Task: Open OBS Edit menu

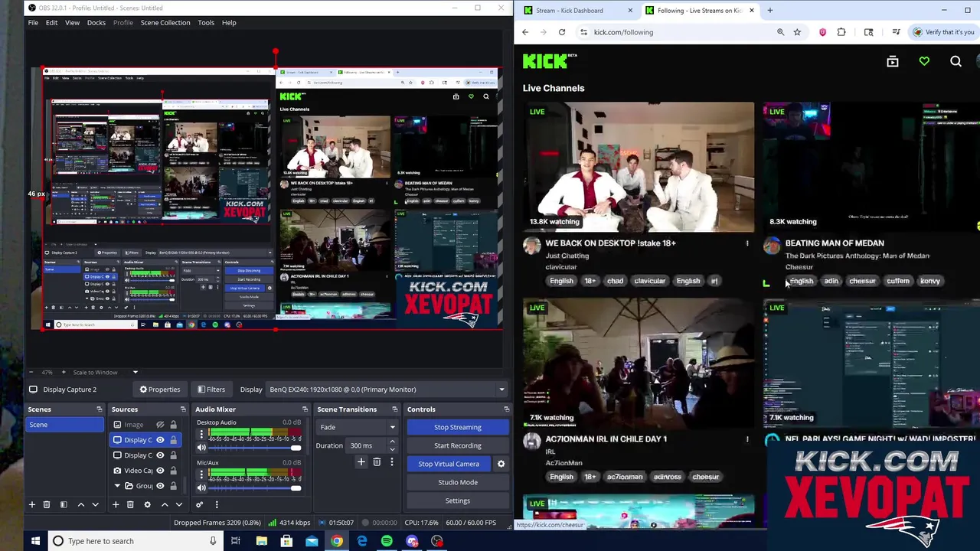Action: (x=51, y=22)
